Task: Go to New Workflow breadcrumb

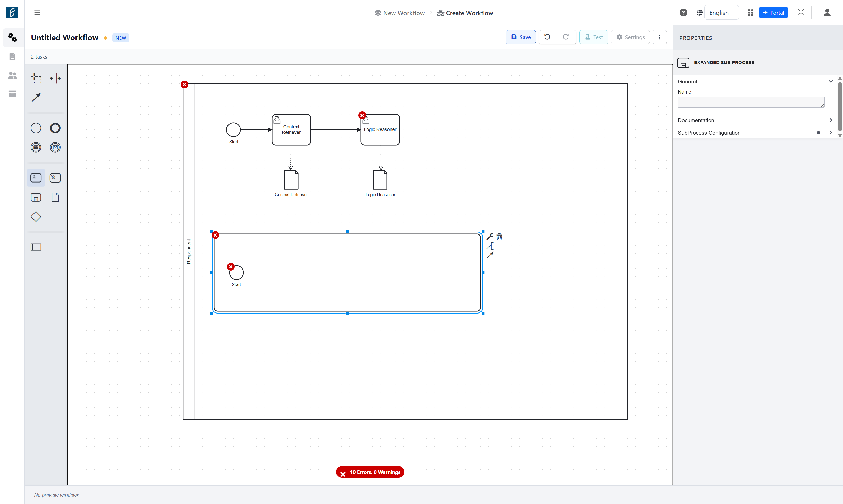Action: (x=400, y=13)
